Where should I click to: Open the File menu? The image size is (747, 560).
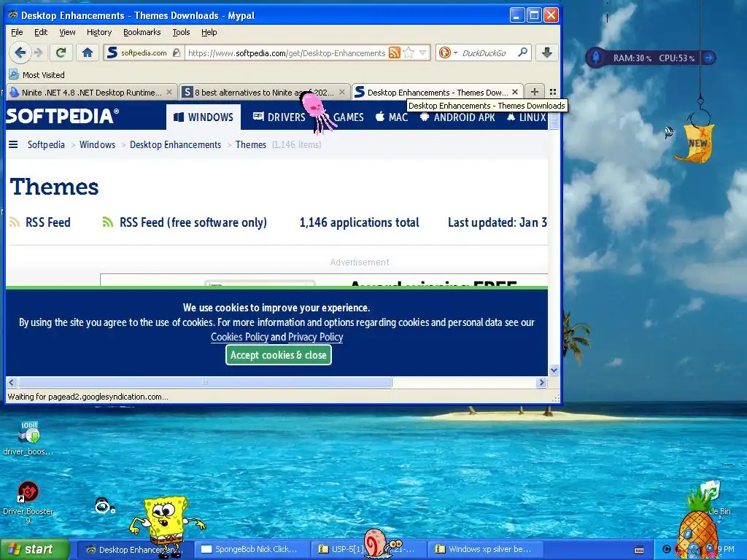17,32
